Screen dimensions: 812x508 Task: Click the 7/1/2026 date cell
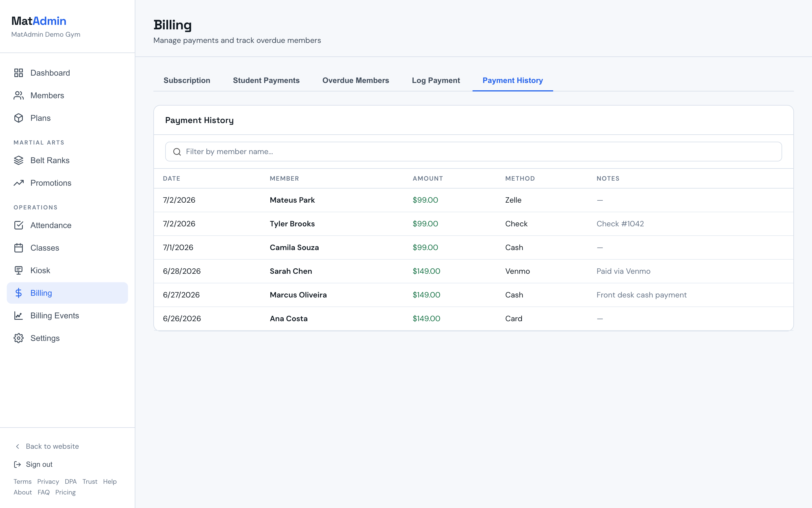pos(178,247)
